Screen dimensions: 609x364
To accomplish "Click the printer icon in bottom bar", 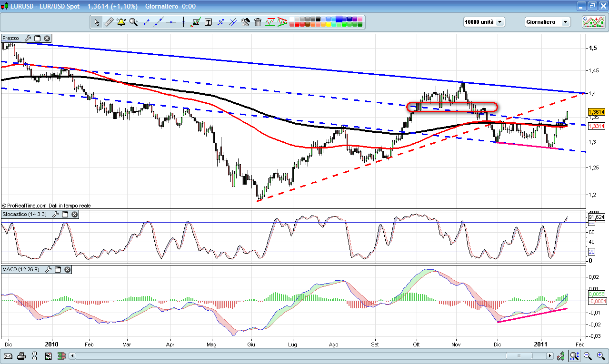I will [21, 356].
